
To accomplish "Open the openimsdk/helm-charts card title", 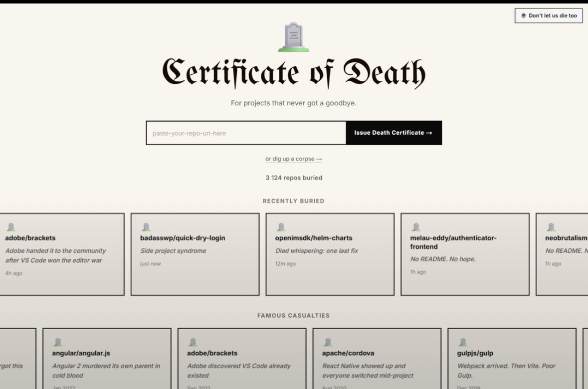I will pyautogui.click(x=314, y=238).
